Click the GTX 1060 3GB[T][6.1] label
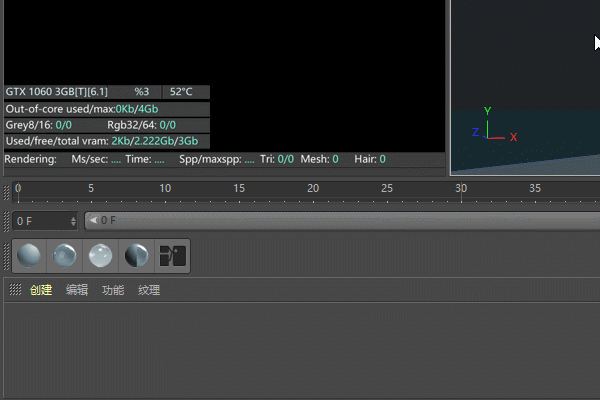This screenshot has width=600, height=400. (57, 92)
